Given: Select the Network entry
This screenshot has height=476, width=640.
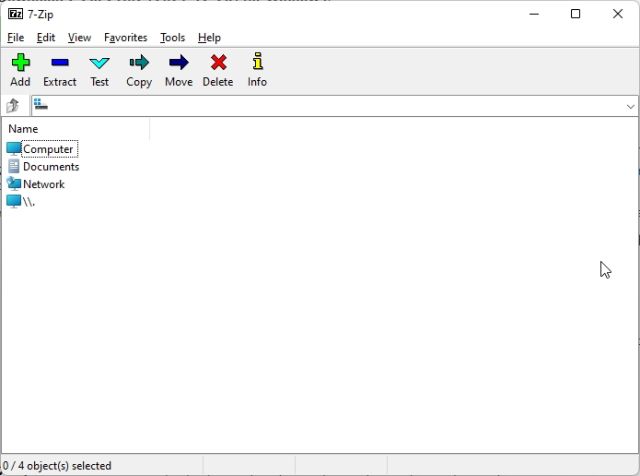Looking at the screenshot, I should click(x=43, y=184).
